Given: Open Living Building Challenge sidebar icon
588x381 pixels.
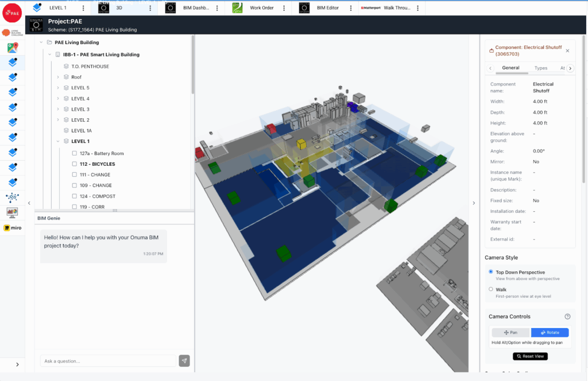Looking at the screenshot, I should (x=12, y=33).
